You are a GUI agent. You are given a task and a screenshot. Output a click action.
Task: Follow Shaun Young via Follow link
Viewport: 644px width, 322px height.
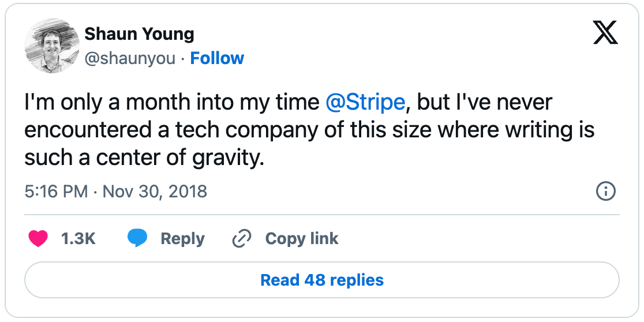[x=217, y=58]
